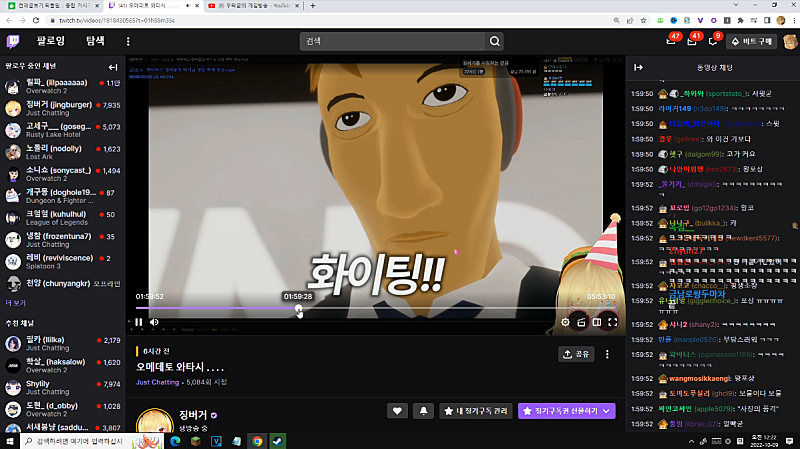
Task: Open Chrome icon in the taskbar
Action: (x=257, y=441)
